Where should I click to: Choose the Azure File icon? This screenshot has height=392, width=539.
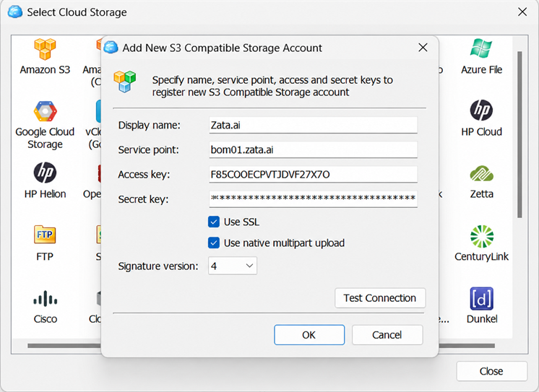[x=481, y=48]
